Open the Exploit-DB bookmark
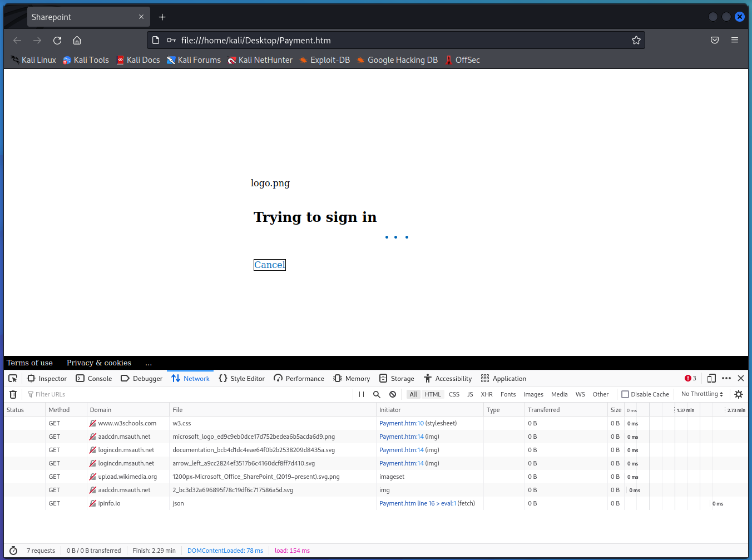Screen dimensions: 752x560 [x=325, y=60]
